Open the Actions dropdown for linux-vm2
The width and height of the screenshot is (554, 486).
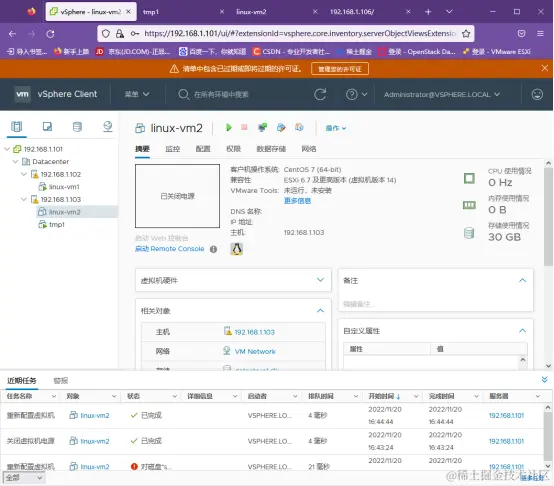click(x=336, y=128)
